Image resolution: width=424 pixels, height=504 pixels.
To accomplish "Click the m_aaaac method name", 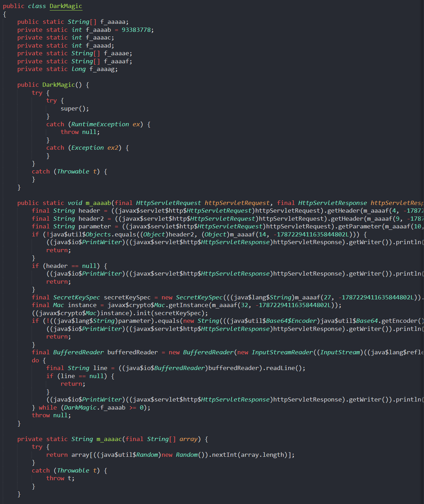I will [x=109, y=439].
